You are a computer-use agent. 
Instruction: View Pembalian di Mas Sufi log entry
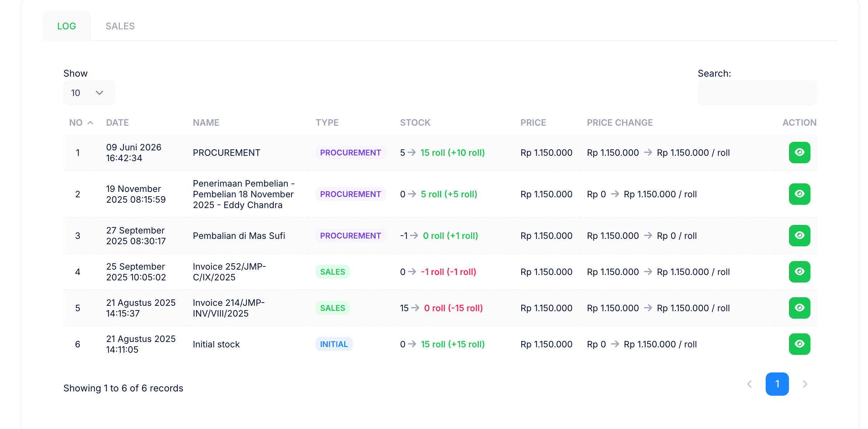[x=799, y=236]
